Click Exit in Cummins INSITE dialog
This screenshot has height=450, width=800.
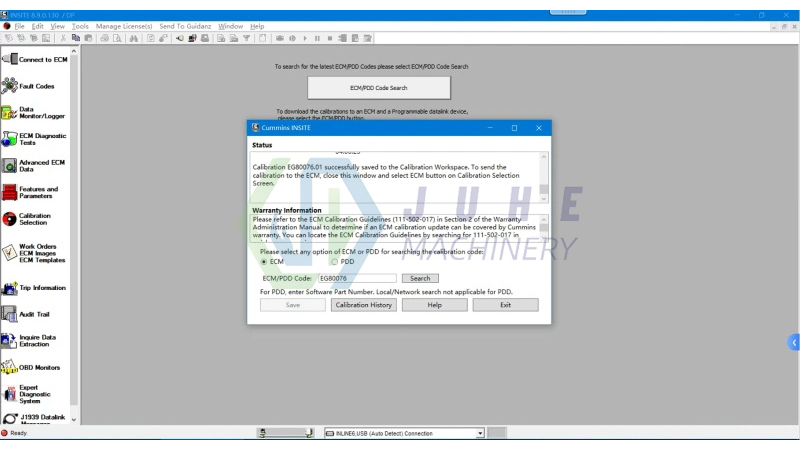(505, 305)
